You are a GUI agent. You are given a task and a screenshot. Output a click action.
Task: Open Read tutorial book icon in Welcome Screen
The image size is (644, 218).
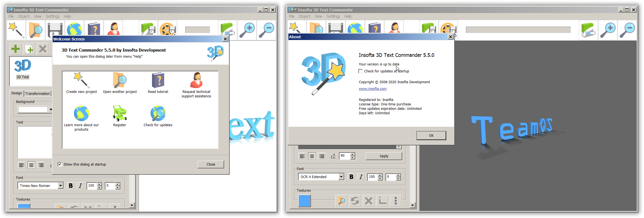tap(158, 80)
